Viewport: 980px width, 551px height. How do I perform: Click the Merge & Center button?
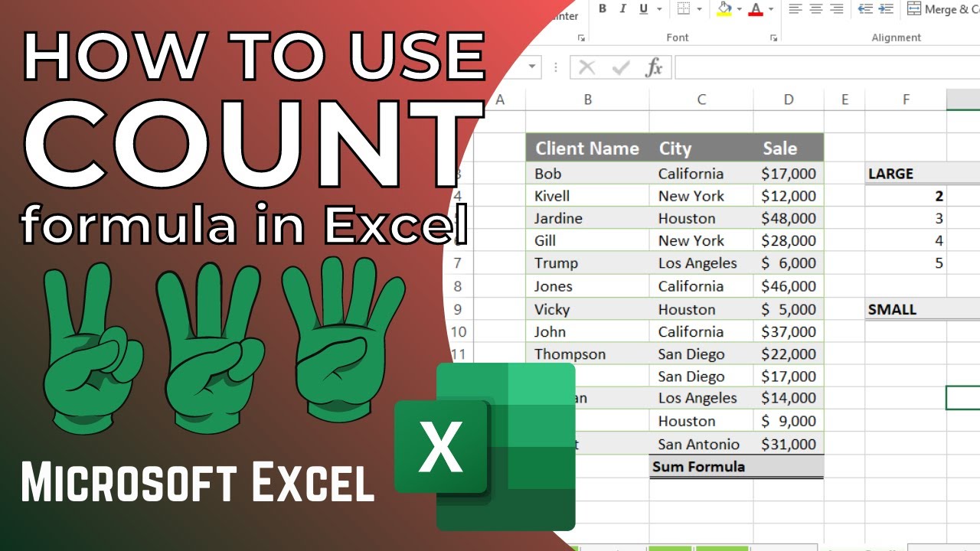943,9
